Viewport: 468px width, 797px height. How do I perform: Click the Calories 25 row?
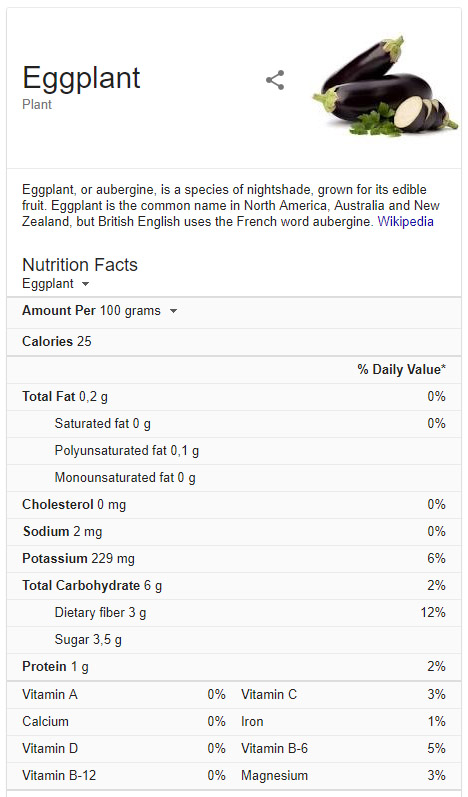click(234, 342)
